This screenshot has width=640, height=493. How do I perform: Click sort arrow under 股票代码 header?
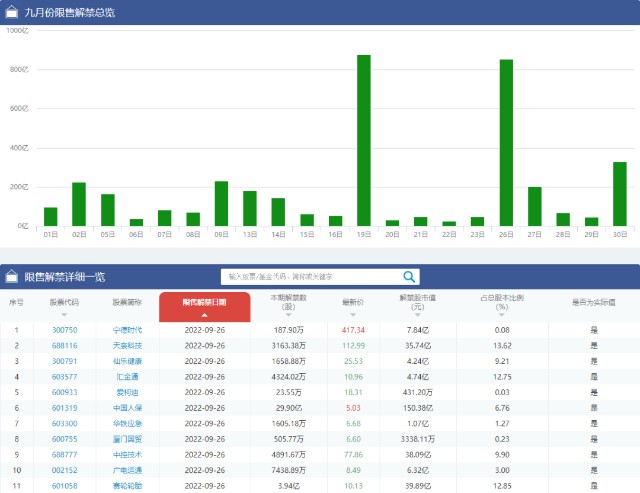[x=64, y=315]
